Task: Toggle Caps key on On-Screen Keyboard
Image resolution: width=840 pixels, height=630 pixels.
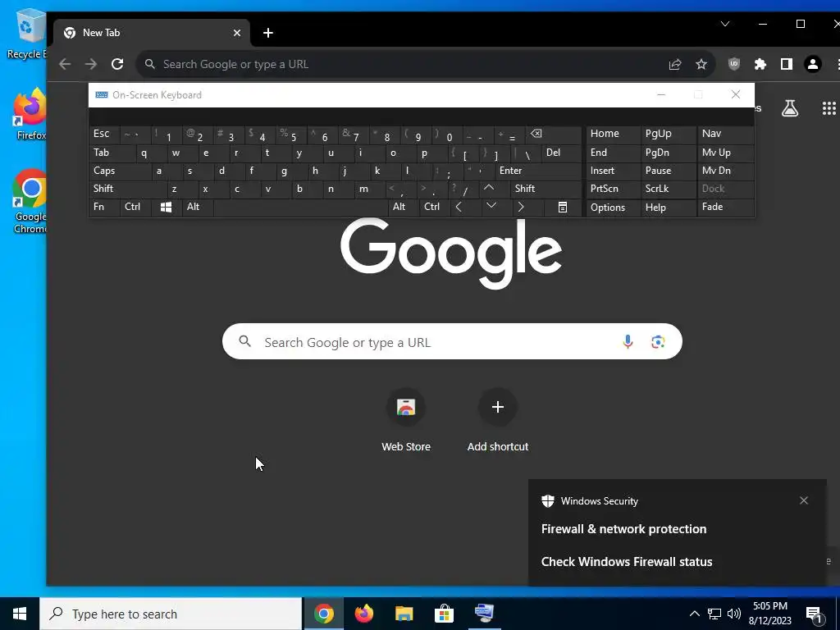Action: [x=121, y=171]
